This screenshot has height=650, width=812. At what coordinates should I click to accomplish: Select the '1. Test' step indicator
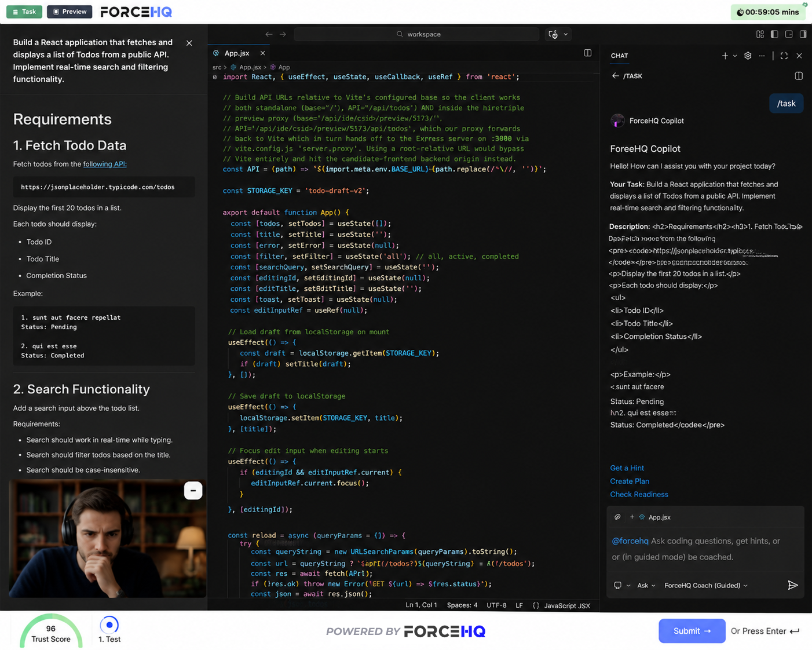(109, 630)
